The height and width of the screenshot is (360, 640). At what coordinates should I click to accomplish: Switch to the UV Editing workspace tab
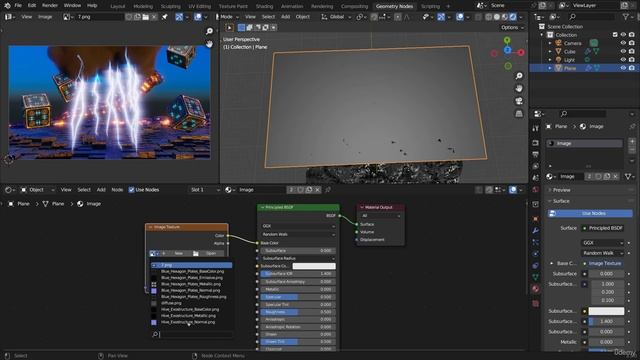(x=200, y=6)
